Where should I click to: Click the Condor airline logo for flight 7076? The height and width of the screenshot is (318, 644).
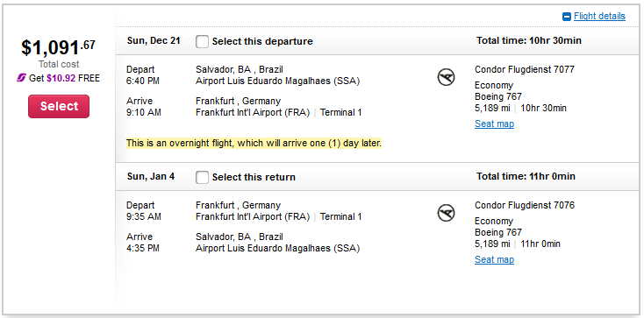click(x=446, y=214)
